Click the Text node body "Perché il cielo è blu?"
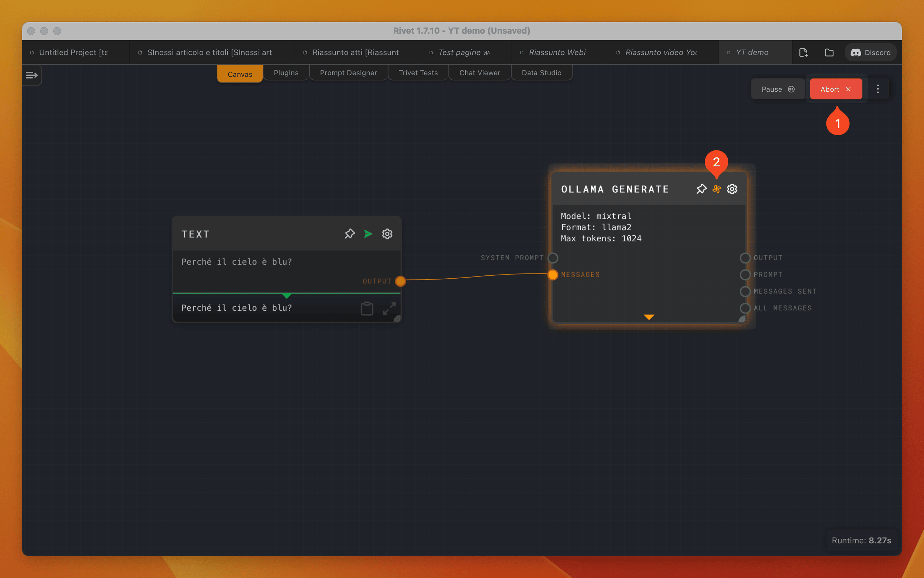Screen dimensions: 924x578 click(x=237, y=262)
